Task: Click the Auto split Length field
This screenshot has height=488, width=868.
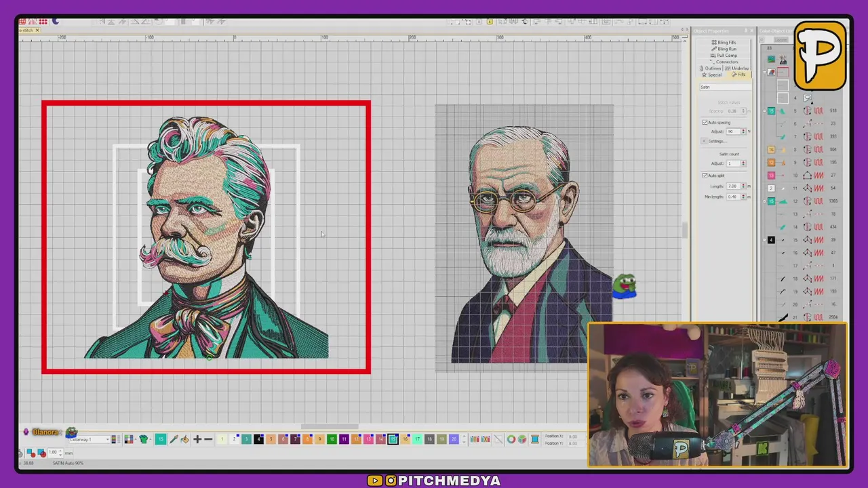Action: tap(733, 186)
